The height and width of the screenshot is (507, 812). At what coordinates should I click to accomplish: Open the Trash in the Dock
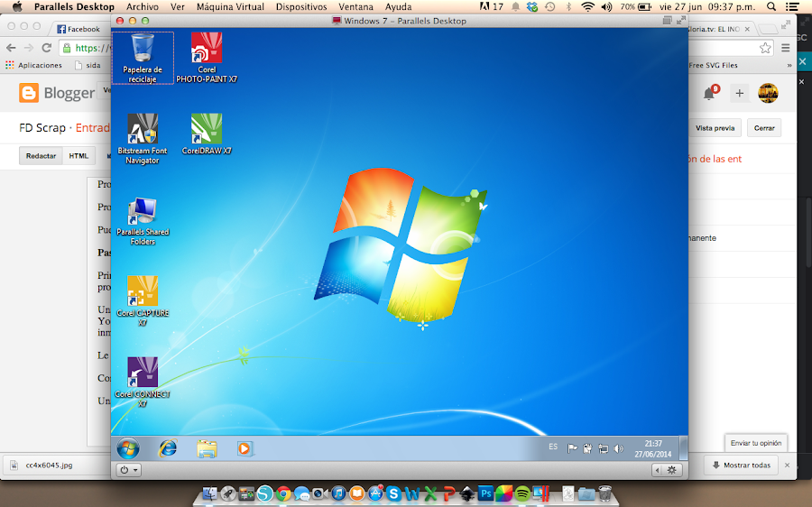tap(604, 493)
